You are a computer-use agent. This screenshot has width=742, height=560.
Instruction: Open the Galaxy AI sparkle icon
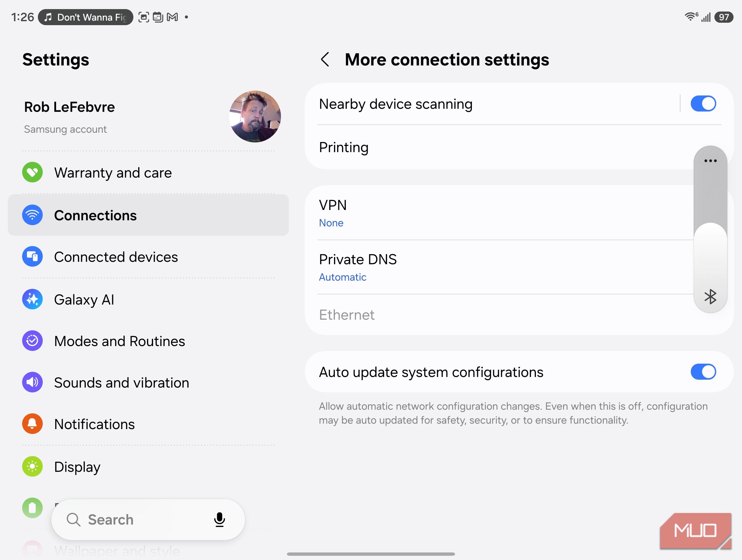click(32, 299)
